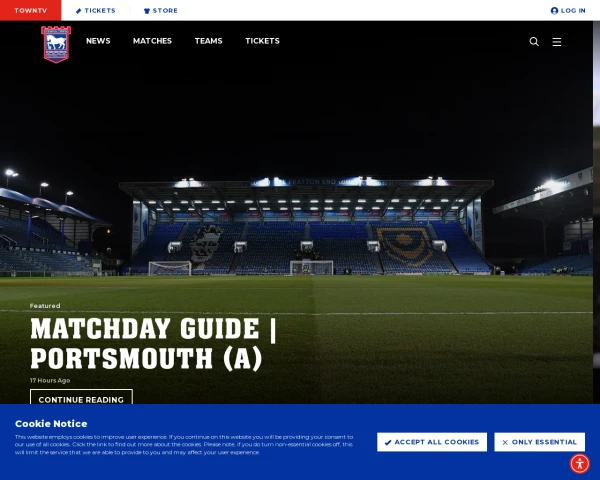This screenshot has height=480, width=600.
Task: Click the 17 Hours Ago timestamp
Action: click(x=50, y=380)
